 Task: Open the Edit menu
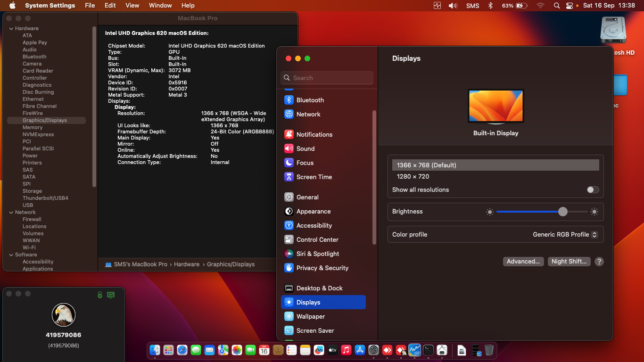click(x=110, y=6)
